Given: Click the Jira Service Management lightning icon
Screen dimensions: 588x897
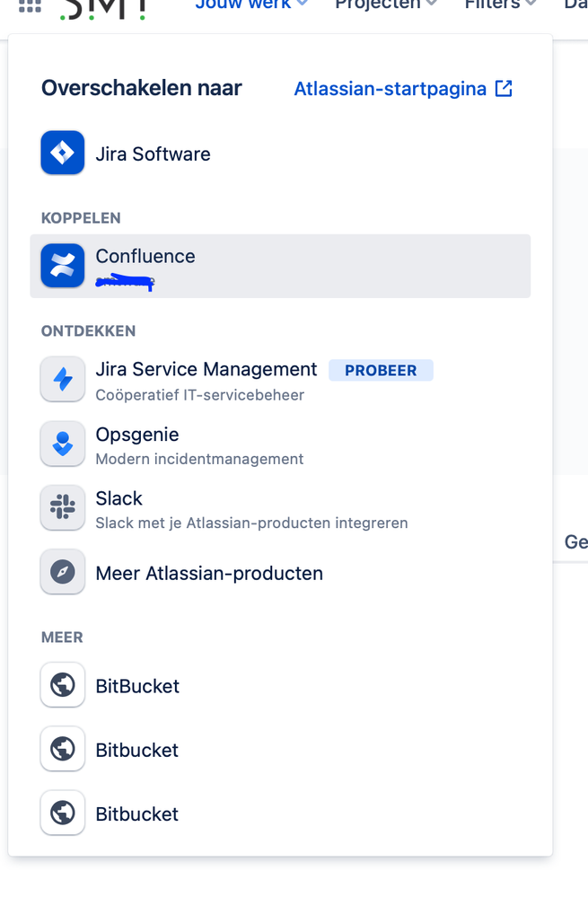Looking at the screenshot, I should click(x=62, y=379).
